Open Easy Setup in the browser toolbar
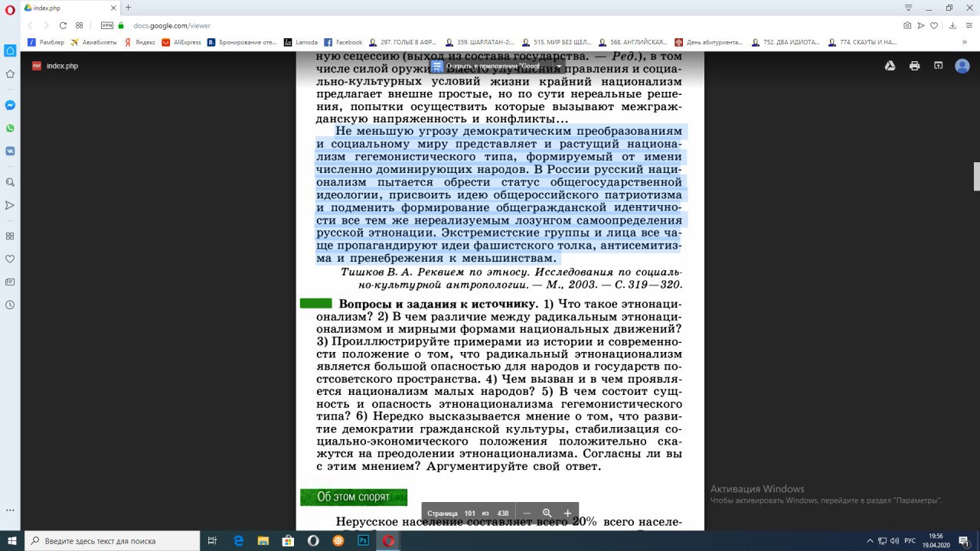 point(968,25)
